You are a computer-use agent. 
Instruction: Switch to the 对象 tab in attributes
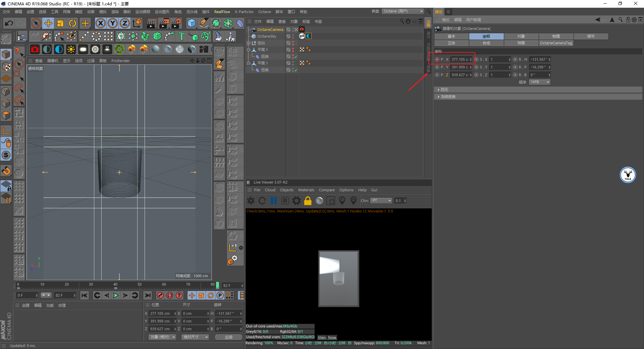click(521, 36)
